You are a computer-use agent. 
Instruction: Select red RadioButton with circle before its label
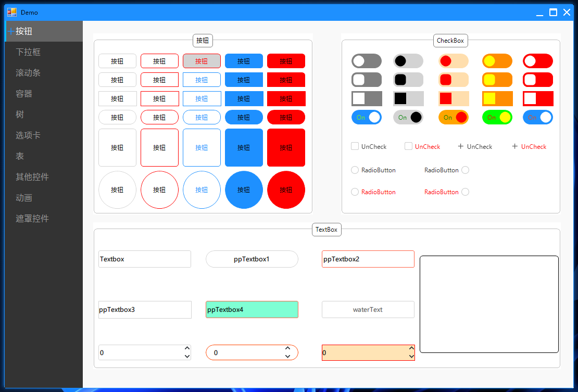(x=373, y=192)
